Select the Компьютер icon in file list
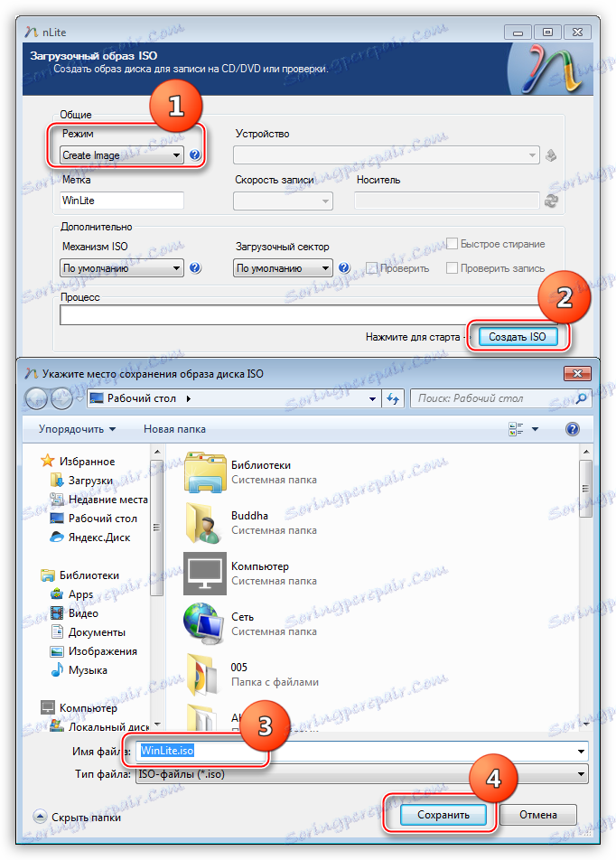The height and width of the screenshot is (860, 616). pyautogui.click(x=205, y=573)
